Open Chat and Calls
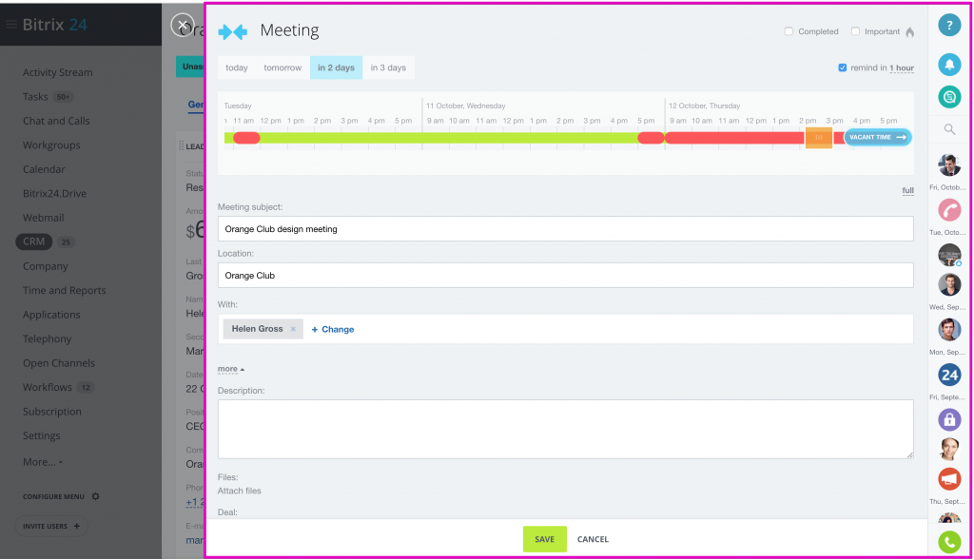Screen dimensions: 974x560 (56, 121)
